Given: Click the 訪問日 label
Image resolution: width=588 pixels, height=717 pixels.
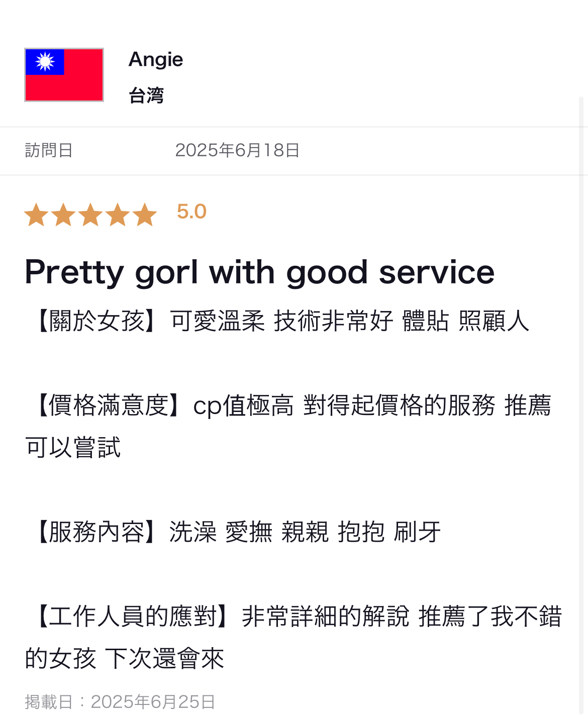Looking at the screenshot, I should pos(49,150).
